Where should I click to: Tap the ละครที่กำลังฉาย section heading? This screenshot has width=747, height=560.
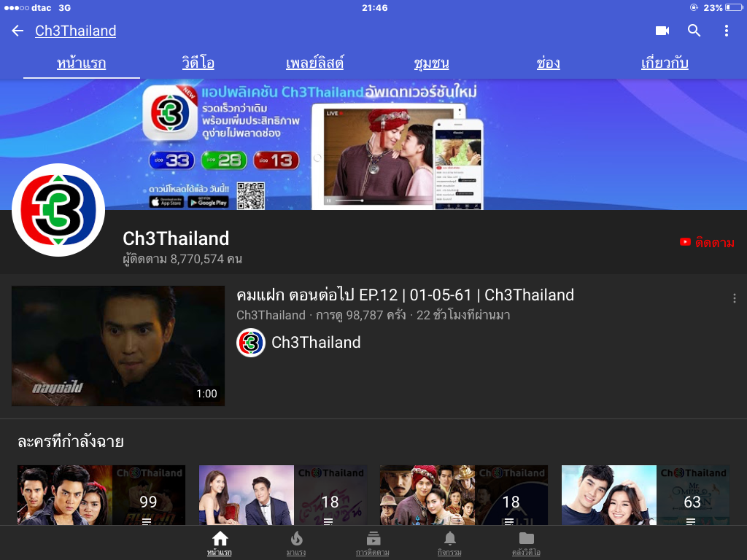71,441
